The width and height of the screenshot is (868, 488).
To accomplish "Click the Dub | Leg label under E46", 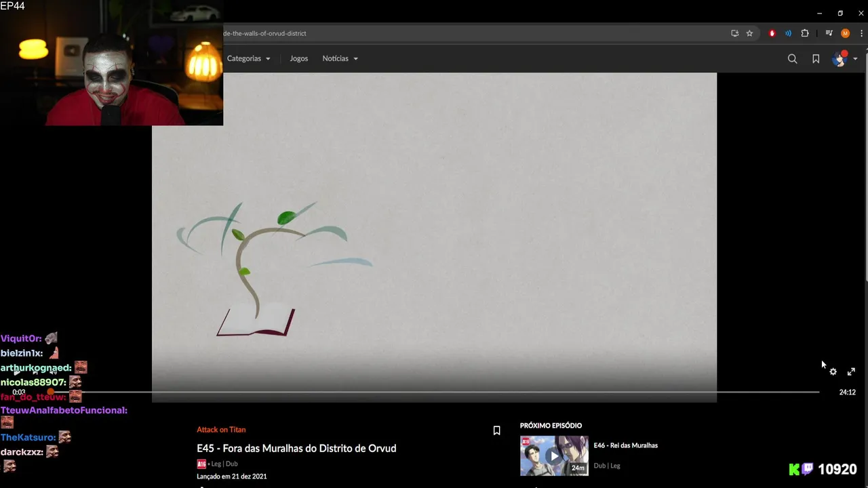I will pyautogui.click(x=607, y=466).
